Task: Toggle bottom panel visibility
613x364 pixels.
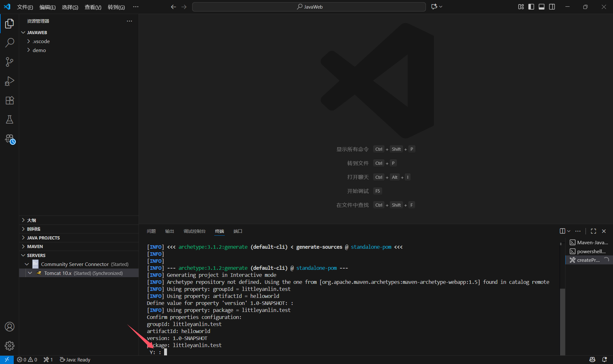Action: tap(541, 7)
